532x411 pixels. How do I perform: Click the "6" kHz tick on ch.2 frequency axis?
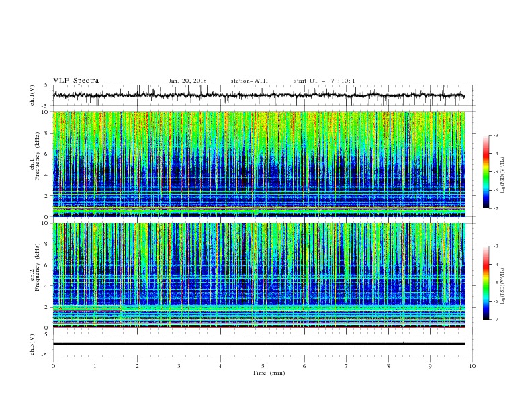pos(47,265)
